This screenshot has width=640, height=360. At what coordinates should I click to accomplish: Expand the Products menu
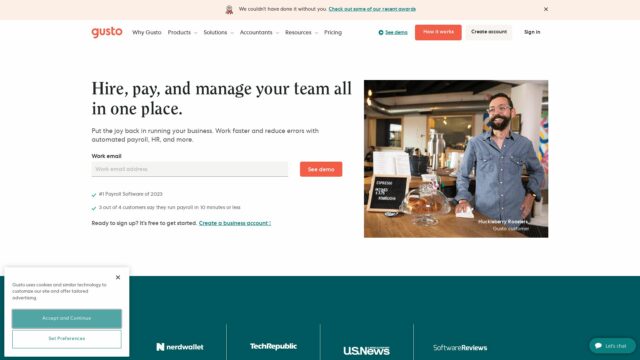(x=182, y=32)
